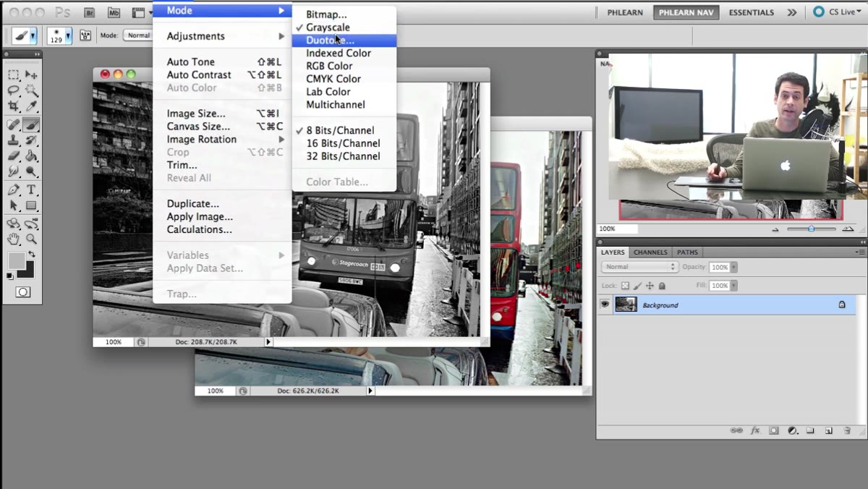Switch to ESSENTIALS workspace

click(751, 12)
